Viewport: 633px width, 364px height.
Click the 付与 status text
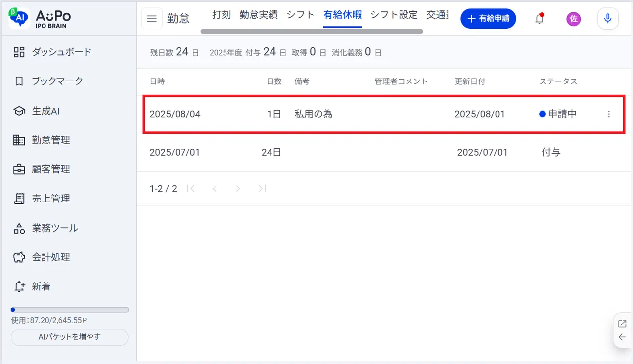[551, 152]
